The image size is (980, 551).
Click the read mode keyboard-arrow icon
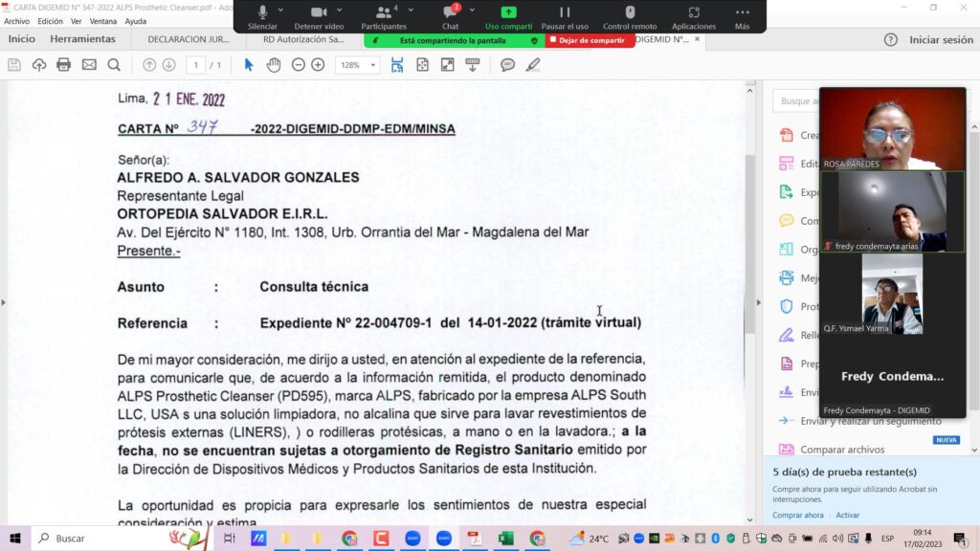click(x=473, y=64)
